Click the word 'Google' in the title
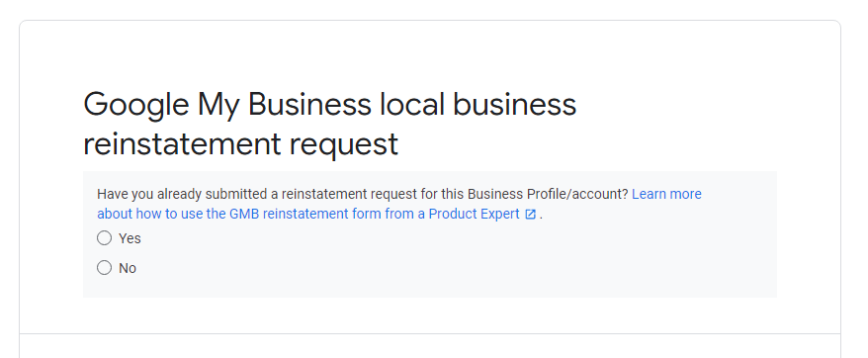 136,105
